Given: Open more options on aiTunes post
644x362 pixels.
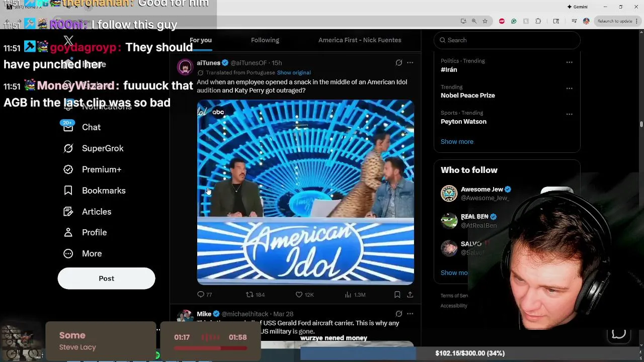Looking at the screenshot, I should (x=410, y=63).
